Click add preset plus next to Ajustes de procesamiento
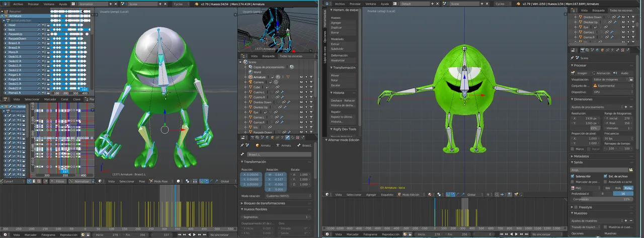This screenshot has width=644, height=238. [x=625, y=107]
